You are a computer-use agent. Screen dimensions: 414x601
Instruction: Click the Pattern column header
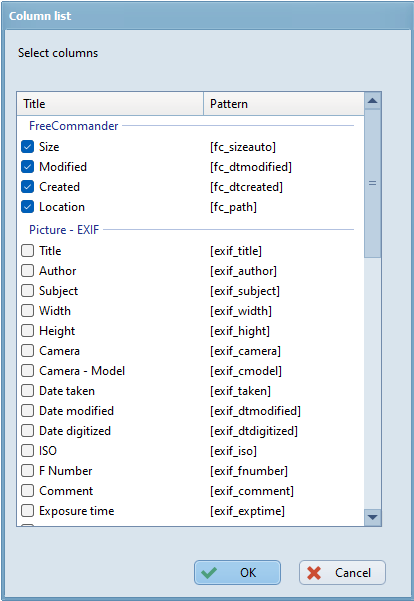click(284, 104)
